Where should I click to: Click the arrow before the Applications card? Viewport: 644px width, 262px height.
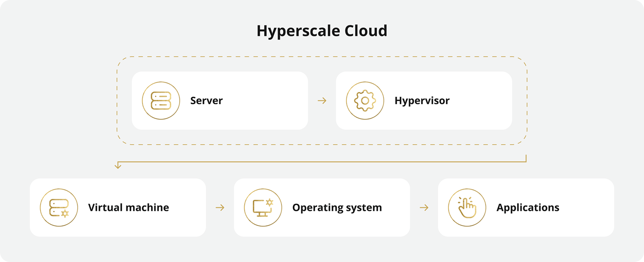[x=424, y=207]
